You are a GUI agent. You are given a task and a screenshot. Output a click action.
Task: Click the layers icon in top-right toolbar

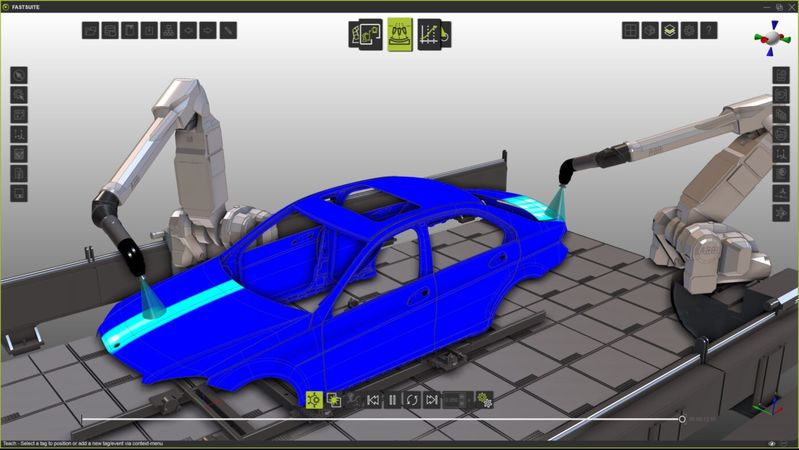670,31
